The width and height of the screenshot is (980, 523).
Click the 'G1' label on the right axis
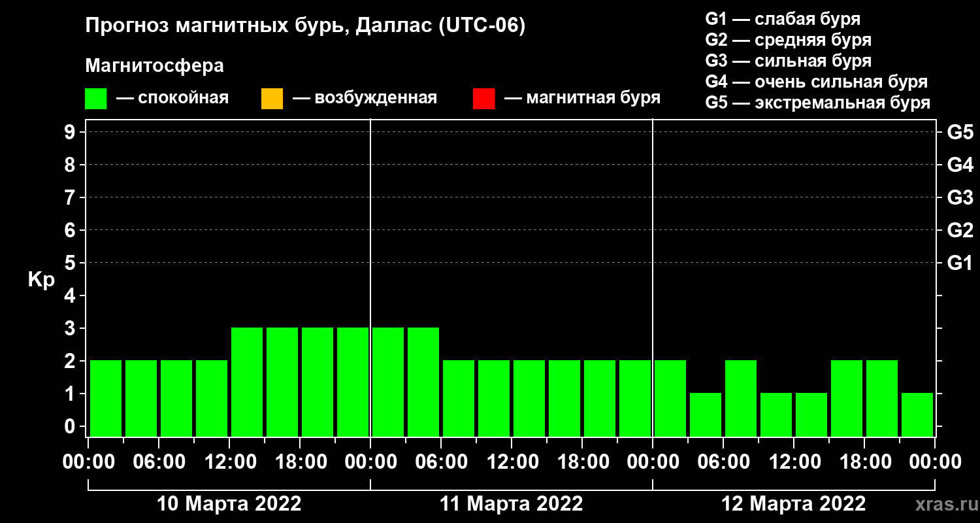960,263
